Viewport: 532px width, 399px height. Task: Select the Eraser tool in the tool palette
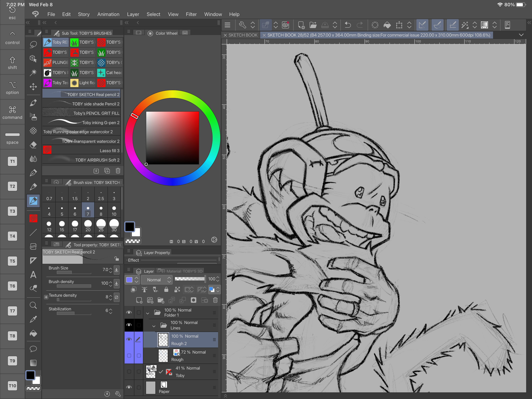33,145
